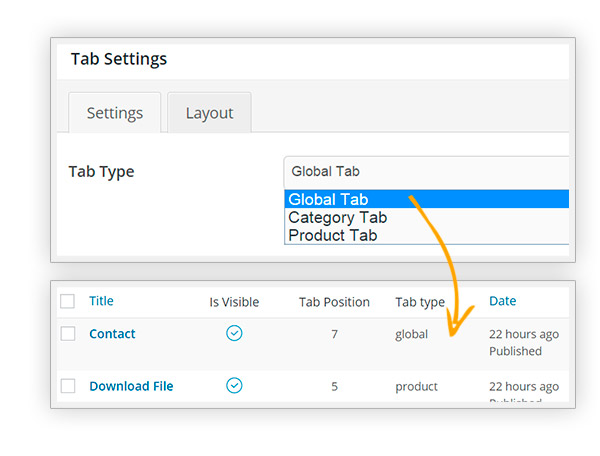The image size is (600, 456).
Task: Click the Tab type column header
Action: (x=420, y=303)
